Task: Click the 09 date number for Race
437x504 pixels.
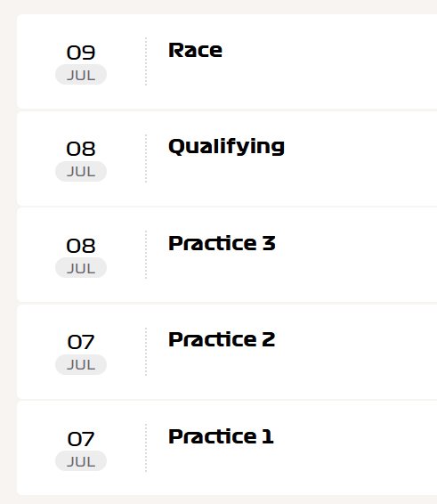Action: (81, 53)
